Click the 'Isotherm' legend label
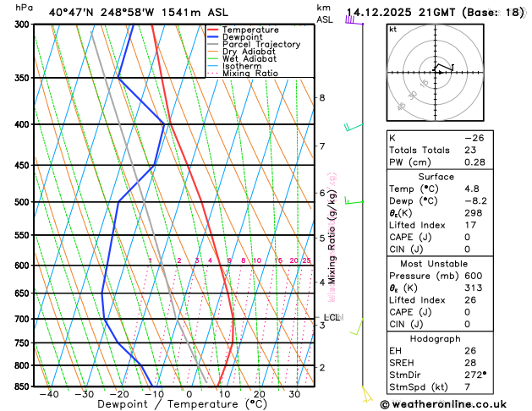 [x=242, y=66]
